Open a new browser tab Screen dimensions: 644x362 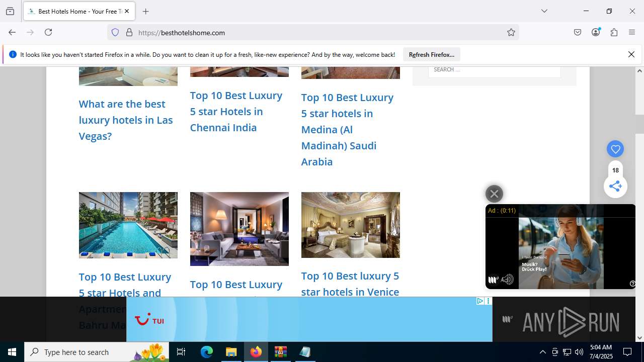[x=145, y=11]
